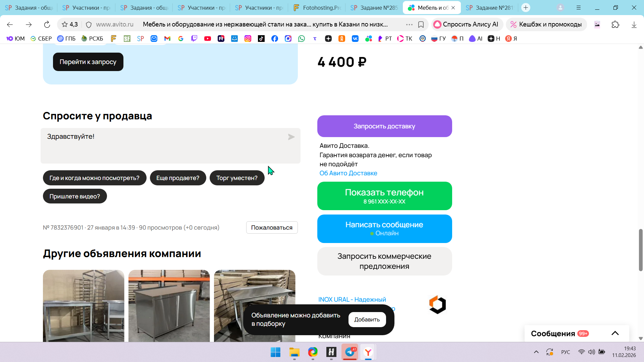Open Об Авито Доставке link
Viewport: 644px width, 362px height.
click(x=348, y=173)
